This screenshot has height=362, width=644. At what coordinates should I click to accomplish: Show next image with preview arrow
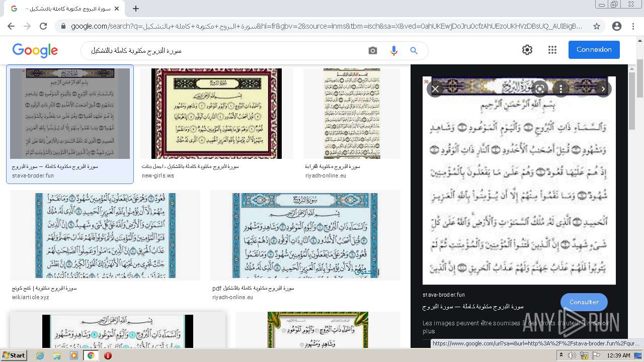point(603,89)
